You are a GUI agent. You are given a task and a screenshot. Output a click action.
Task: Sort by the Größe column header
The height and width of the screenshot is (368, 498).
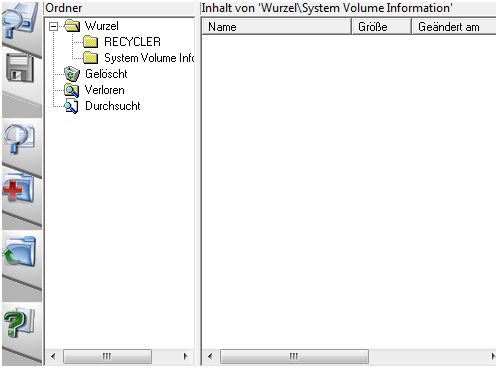tap(381, 27)
